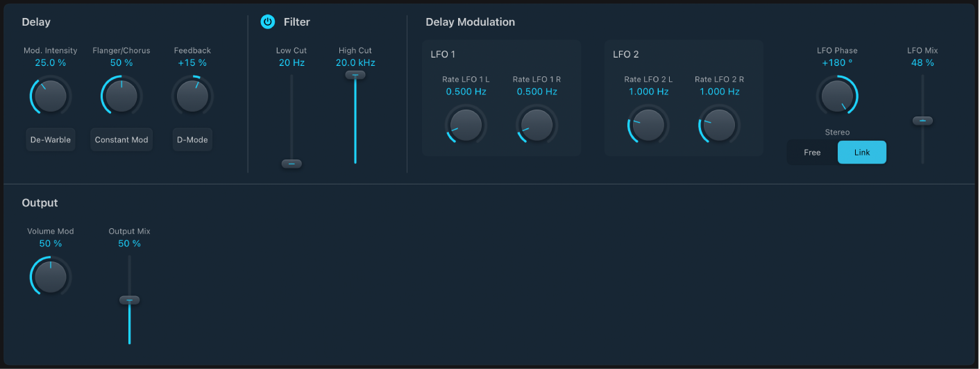Screen dimensions: 980x369
Task: Click the Flanger/Chorus knob
Action: (x=121, y=96)
